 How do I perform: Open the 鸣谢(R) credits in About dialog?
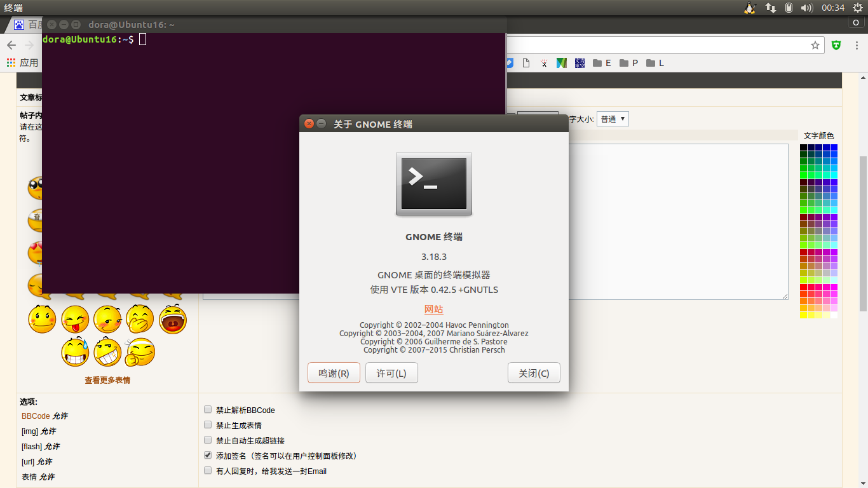coord(334,373)
